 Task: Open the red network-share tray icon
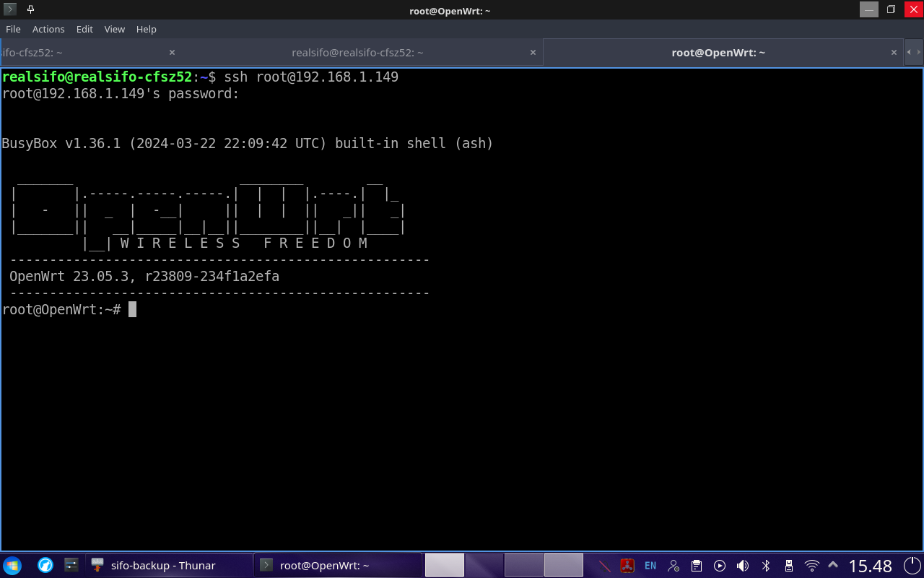(x=627, y=566)
